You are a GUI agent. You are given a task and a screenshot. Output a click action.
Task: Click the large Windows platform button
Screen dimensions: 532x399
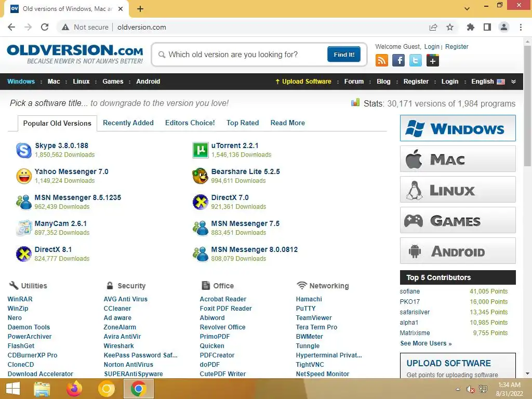pyautogui.click(x=458, y=128)
